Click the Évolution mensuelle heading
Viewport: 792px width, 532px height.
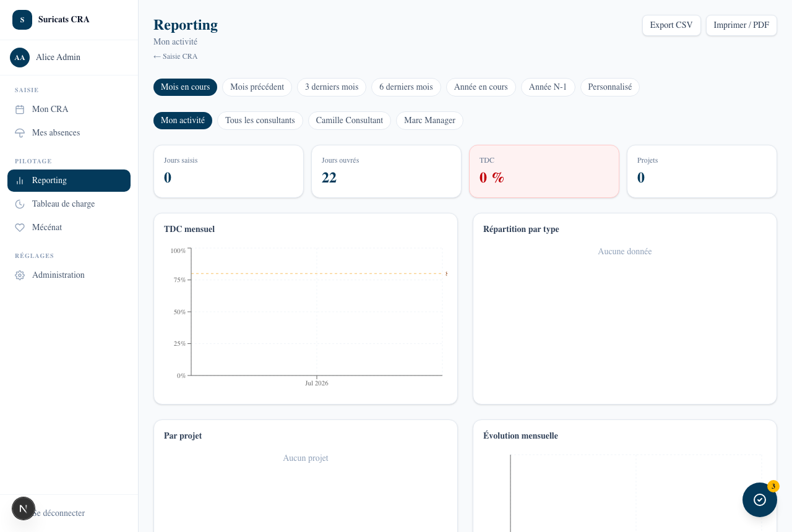(x=520, y=436)
